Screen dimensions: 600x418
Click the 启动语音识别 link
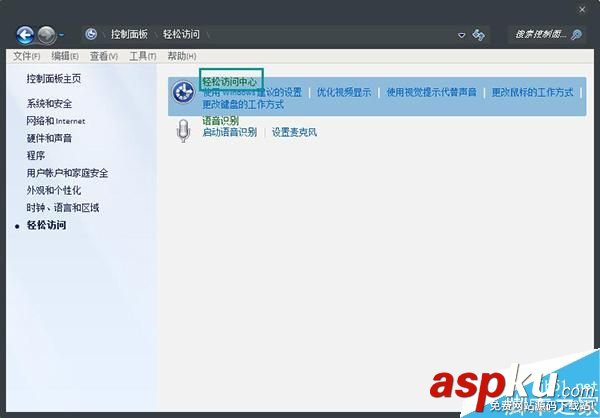(230, 132)
